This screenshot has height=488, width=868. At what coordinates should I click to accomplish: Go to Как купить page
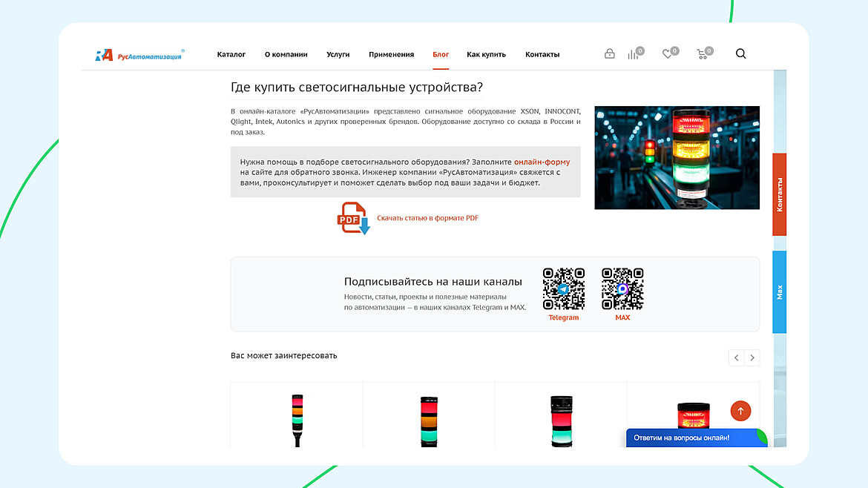pyautogui.click(x=486, y=54)
